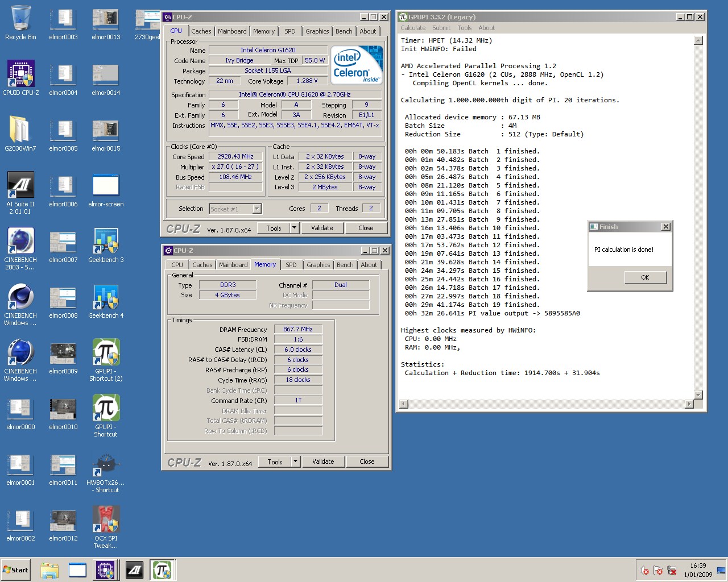The width and height of the screenshot is (728, 582).
Task: Confirm OK in the Finish dialog
Action: click(x=645, y=277)
